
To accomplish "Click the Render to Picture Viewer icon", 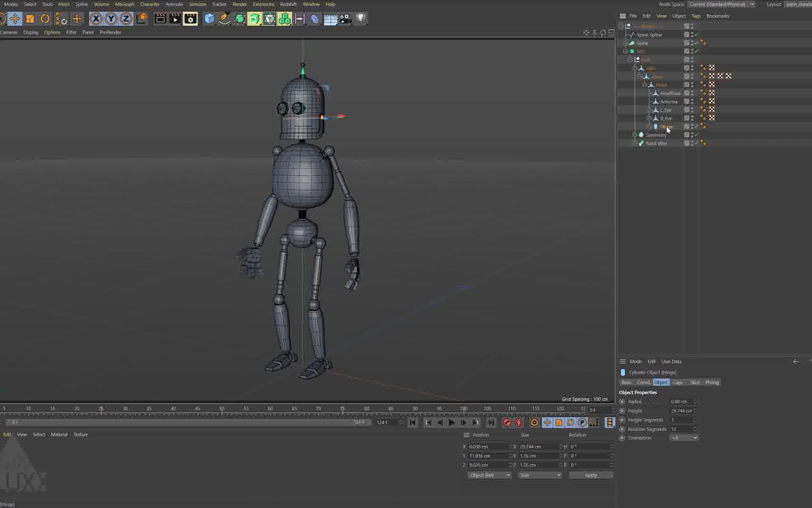I will tap(175, 19).
